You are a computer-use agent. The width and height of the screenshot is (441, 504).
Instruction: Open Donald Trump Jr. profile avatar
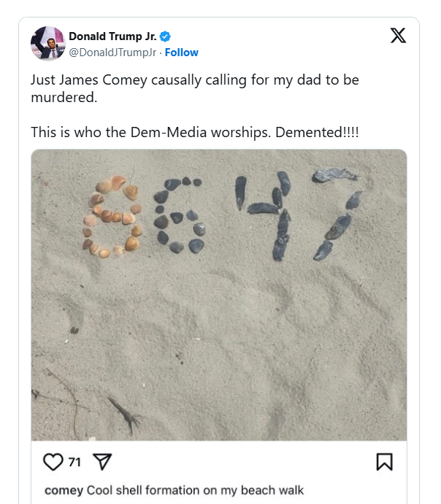(x=48, y=44)
